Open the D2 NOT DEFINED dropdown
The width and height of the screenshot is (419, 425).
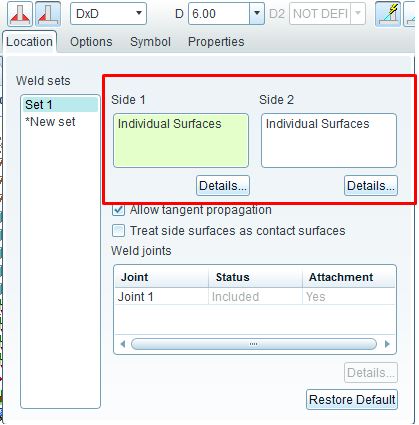pyautogui.click(x=327, y=14)
